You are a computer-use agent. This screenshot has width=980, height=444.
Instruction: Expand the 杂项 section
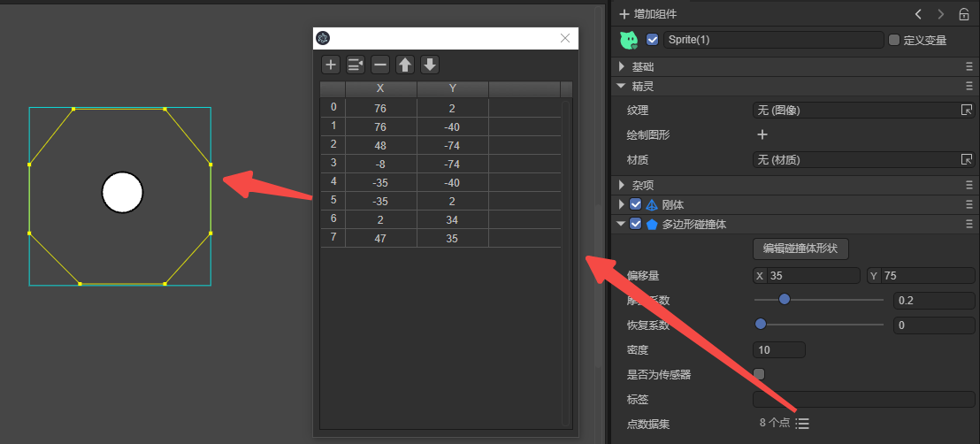tap(622, 185)
